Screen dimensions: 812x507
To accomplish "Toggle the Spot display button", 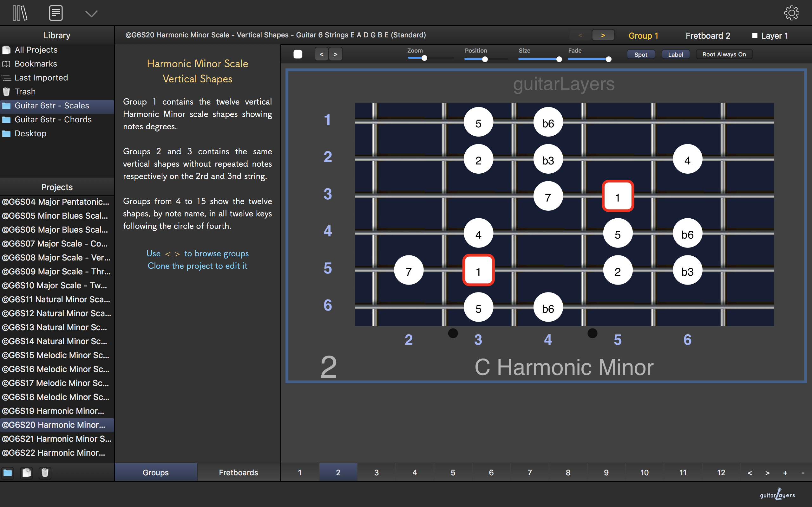I will [x=640, y=54].
